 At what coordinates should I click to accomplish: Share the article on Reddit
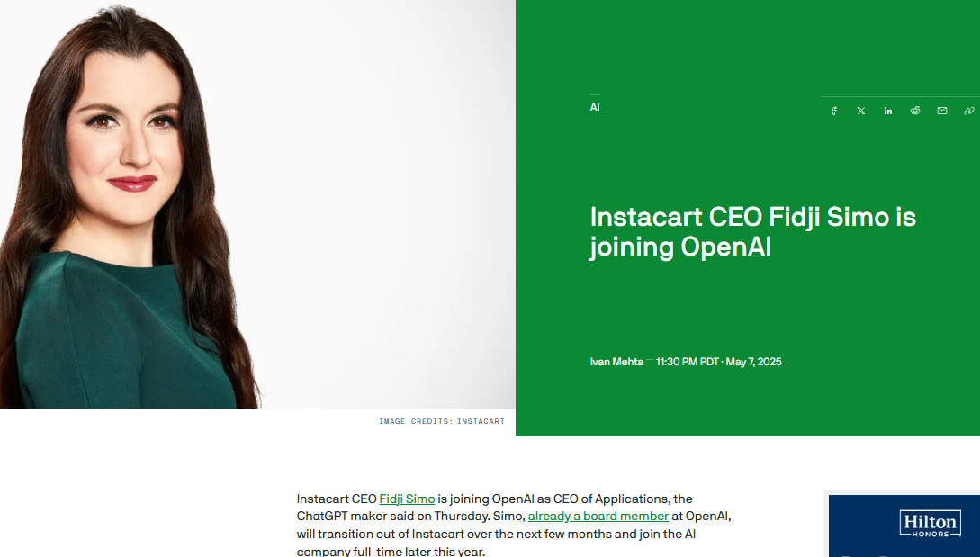point(915,111)
